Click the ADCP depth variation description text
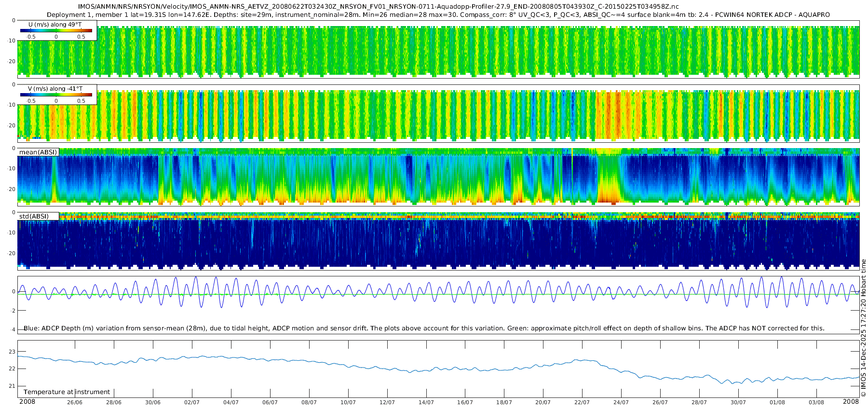The height and width of the screenshot is (410, 868). pos(424,328)
